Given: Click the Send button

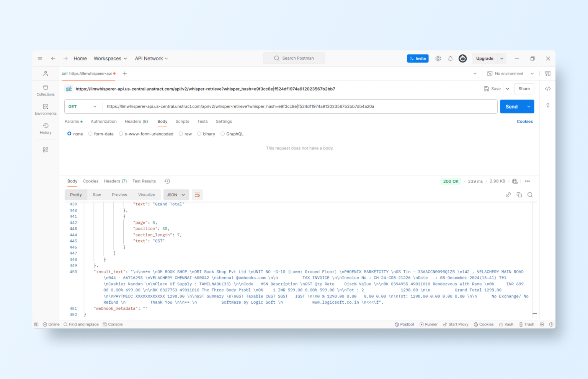Looking at the screenshot, I should [x=511, y=106].
